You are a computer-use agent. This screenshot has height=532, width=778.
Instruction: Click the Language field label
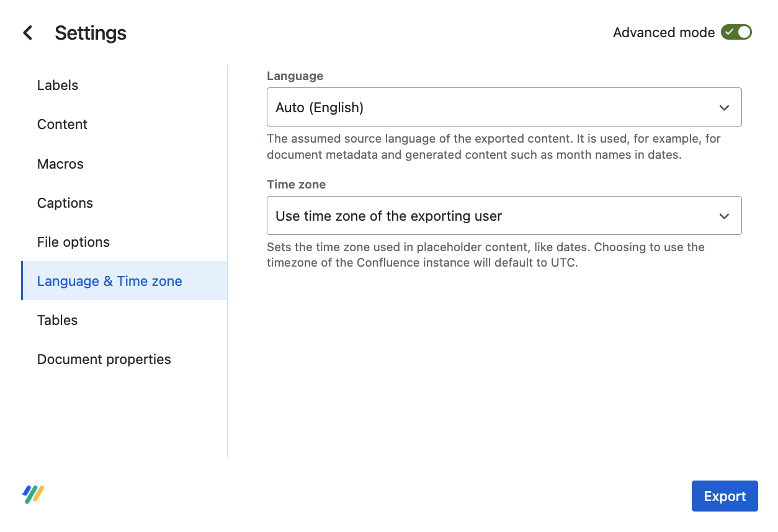[295, 76]
